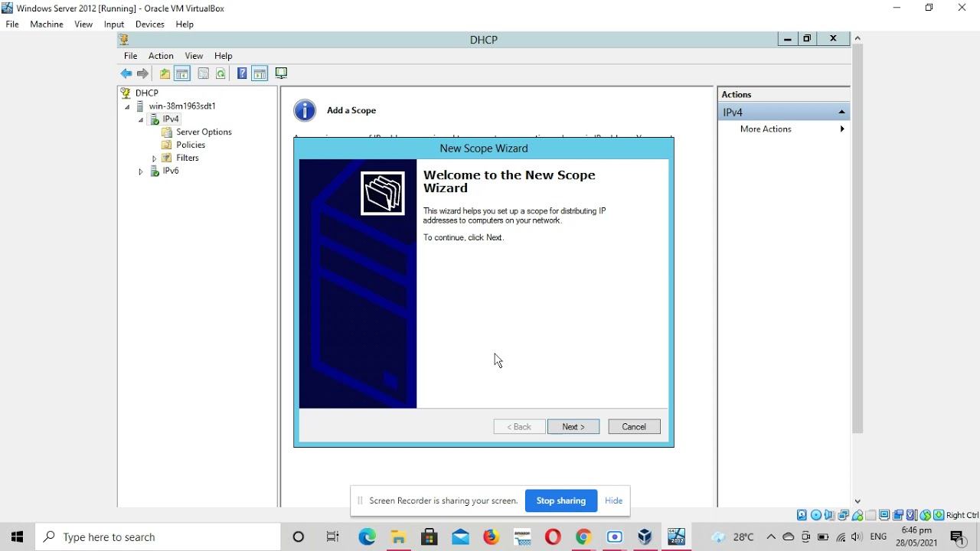
Task: Open the VirtualBox Devices menu
Action: [150, 24]
